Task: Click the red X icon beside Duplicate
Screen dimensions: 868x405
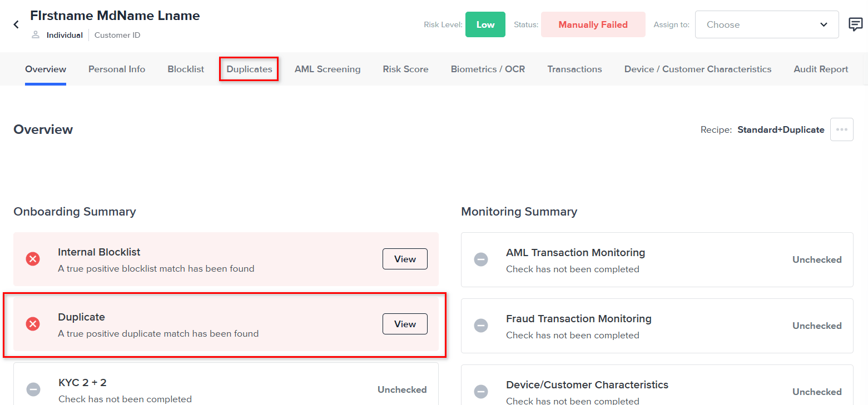Action: pos(33,324)
